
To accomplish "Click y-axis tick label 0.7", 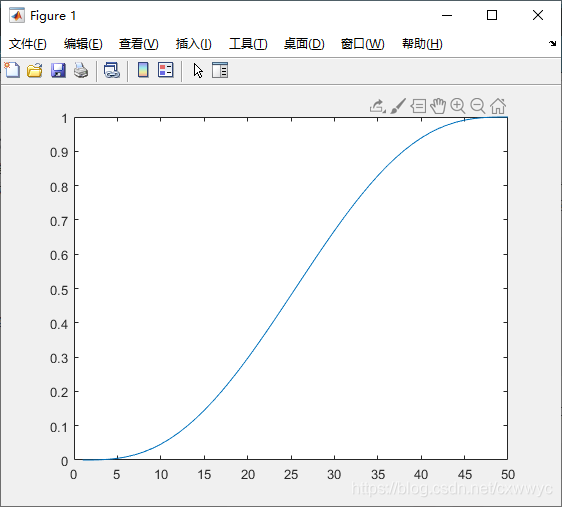I will point(59,221).
